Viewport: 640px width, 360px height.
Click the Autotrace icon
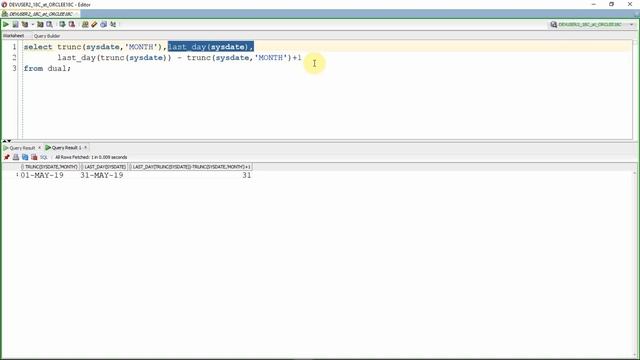pos(40,24)
